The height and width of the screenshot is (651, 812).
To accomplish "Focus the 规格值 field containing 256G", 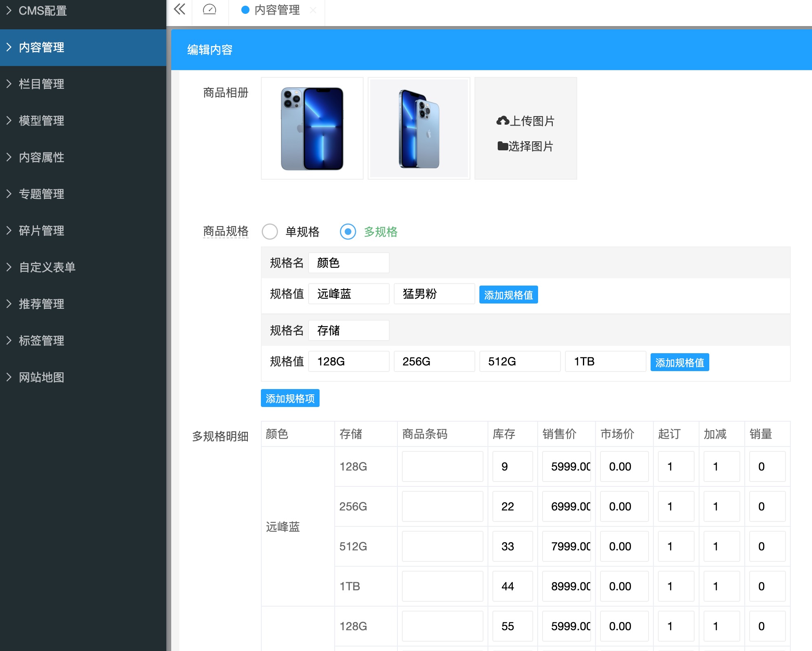I will click(x=435, y=361).
